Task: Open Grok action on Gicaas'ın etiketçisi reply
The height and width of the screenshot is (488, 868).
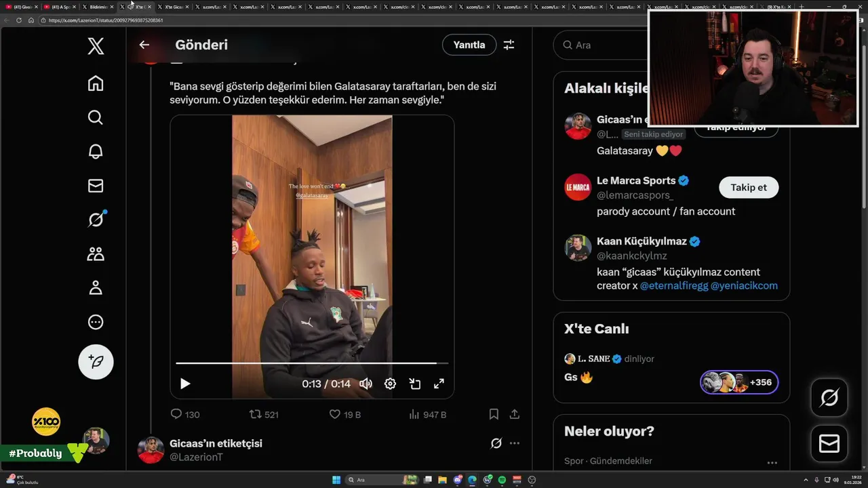Action: (496, 443)
